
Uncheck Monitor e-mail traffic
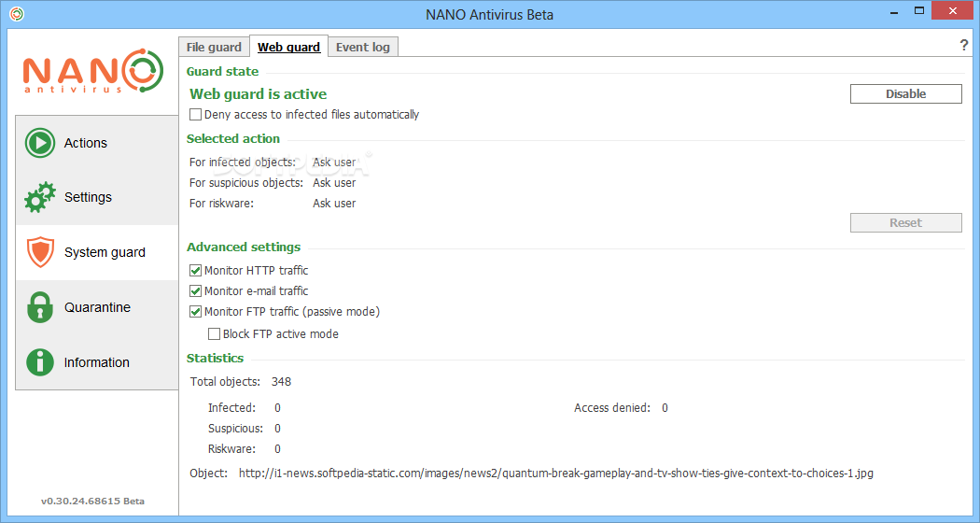[x=196, y=290]
